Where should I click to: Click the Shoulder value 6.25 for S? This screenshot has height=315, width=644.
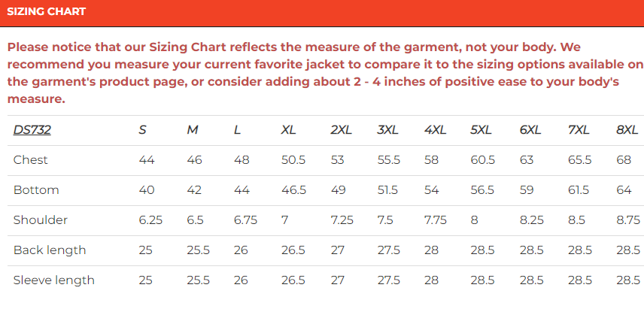coord(150,220)
